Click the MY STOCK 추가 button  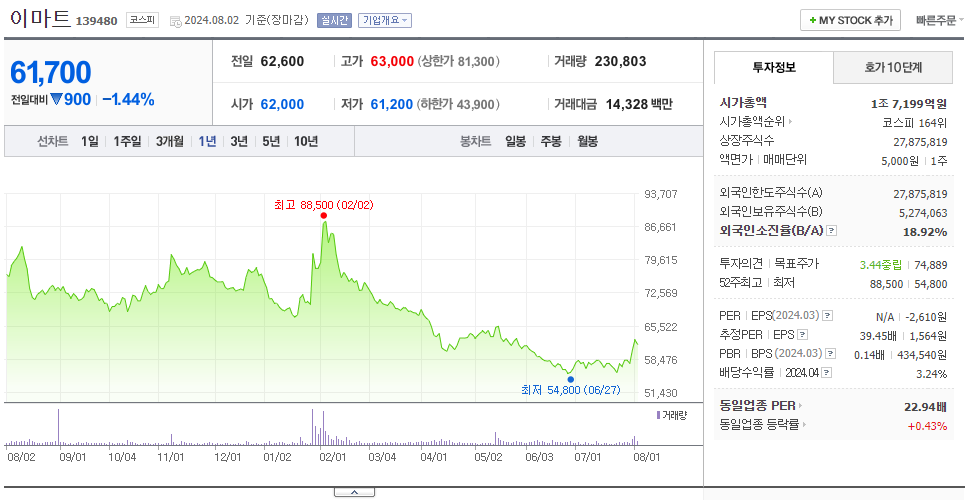(x=851, y=20)
